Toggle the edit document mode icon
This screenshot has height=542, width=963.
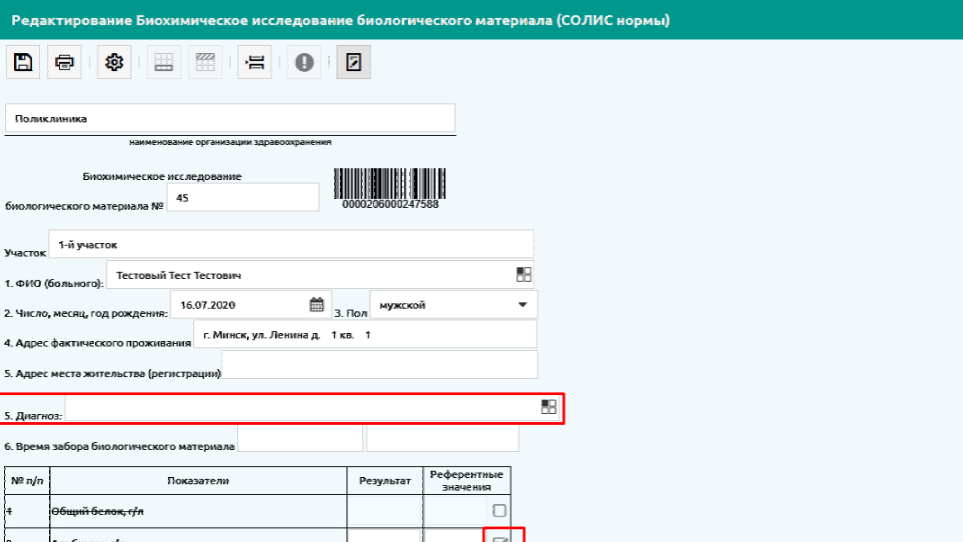pyautogui.click(x=353, y=62)
